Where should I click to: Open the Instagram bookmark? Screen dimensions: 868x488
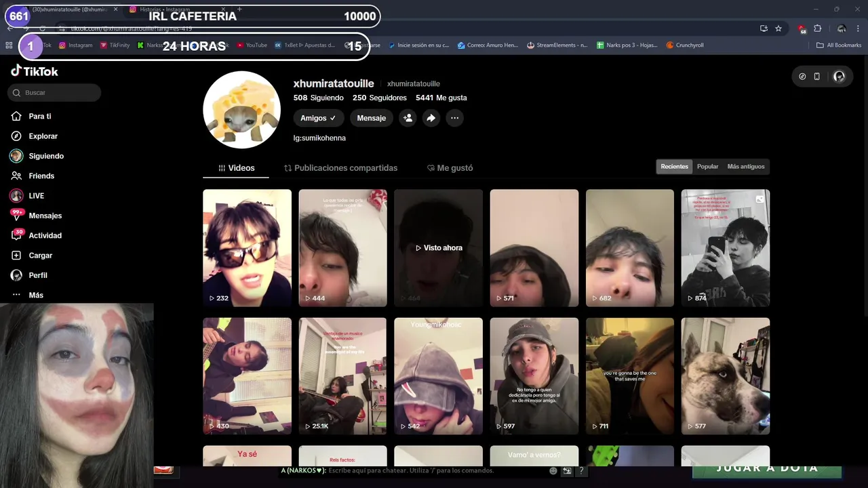(76, 45)
